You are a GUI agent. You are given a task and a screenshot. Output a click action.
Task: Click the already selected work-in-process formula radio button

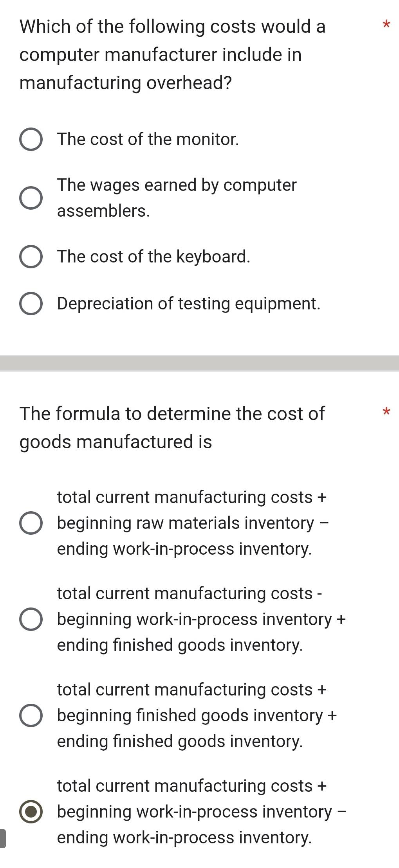31,812
